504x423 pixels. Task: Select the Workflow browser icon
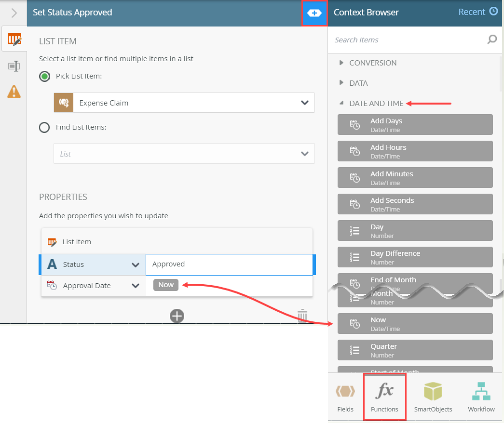tap(481, 396)
